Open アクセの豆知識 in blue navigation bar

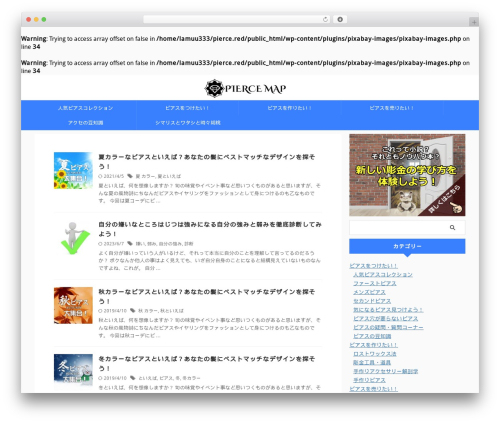86,123
